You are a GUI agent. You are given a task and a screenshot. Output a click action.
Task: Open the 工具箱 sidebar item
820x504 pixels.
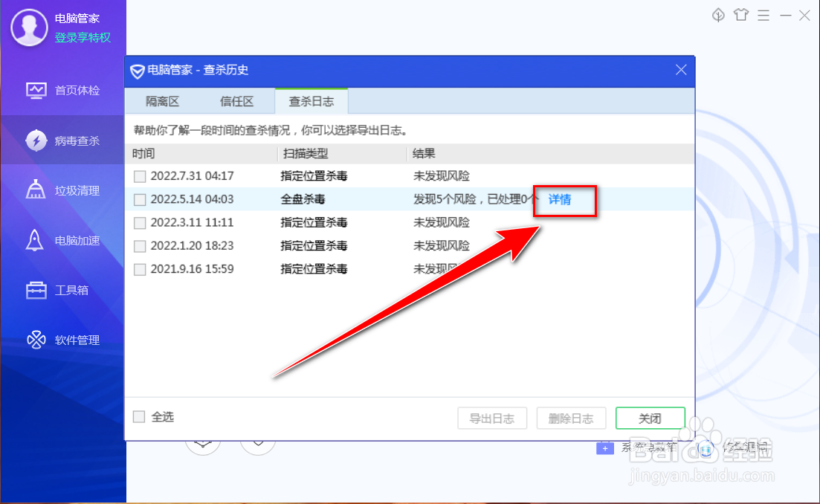click(x=62, y=290)
